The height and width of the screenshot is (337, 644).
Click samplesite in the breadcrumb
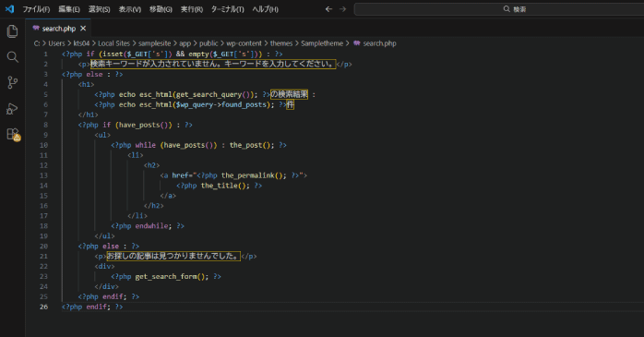154,43
